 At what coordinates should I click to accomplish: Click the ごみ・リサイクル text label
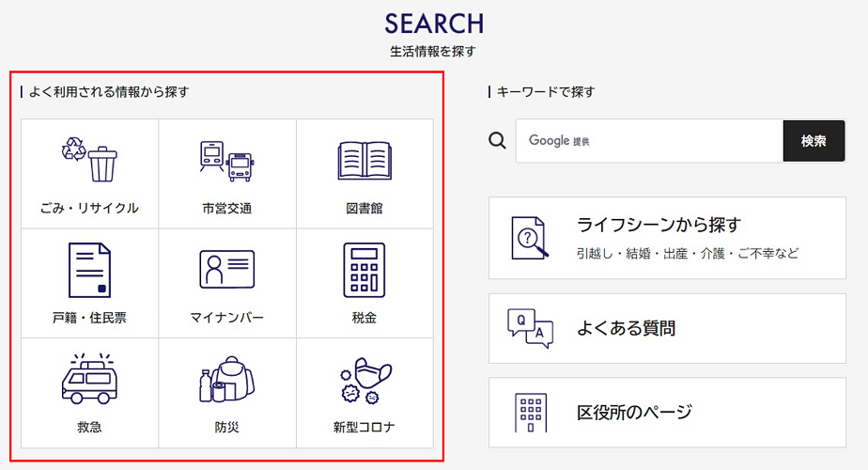point(89,209)
